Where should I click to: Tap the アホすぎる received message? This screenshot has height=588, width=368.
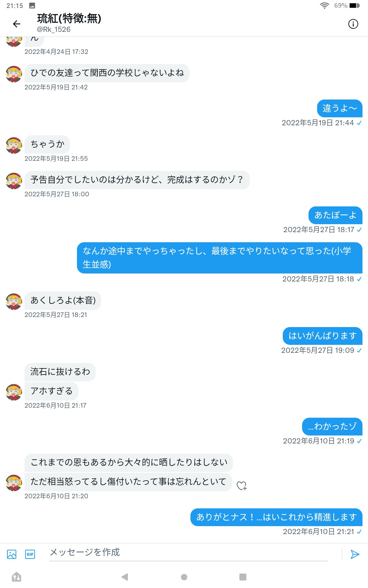52,391
